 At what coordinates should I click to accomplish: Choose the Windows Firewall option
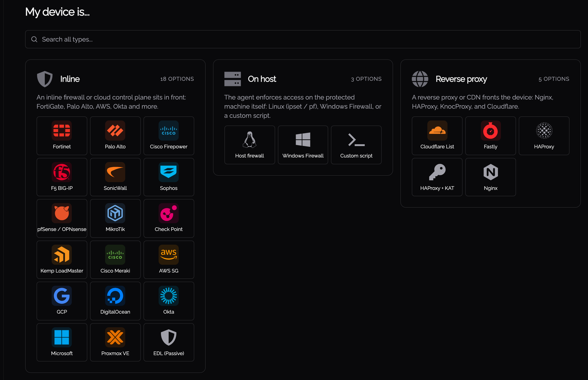[x=303, y=145]
